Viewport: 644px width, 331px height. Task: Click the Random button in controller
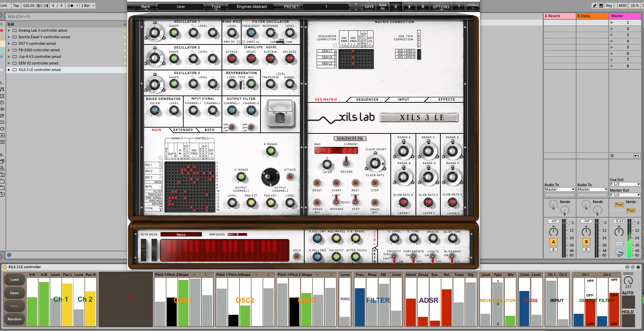(x=14, y=319)
